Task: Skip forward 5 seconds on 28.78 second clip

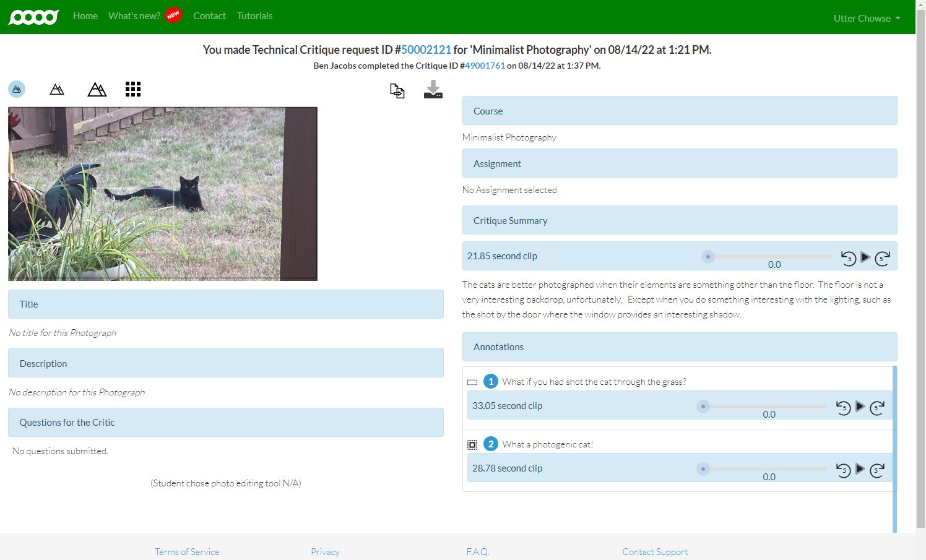Action: (x=877, y=470)
